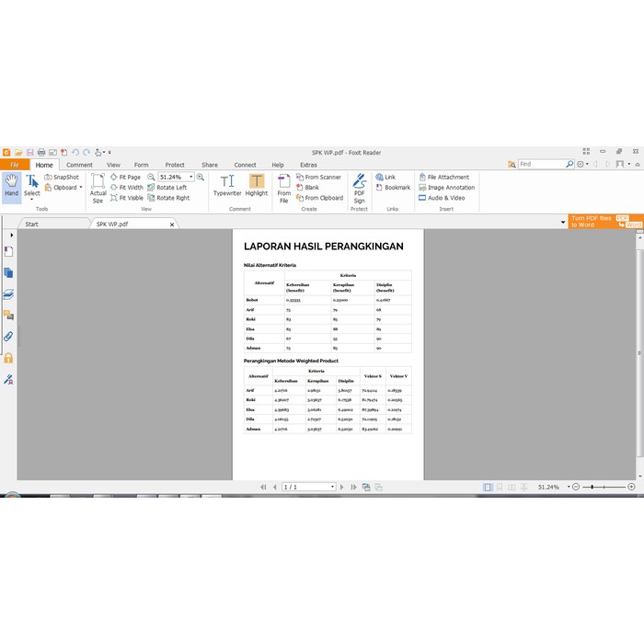Viewport: 644px width, 644px height.
Task: Open the Clipboard dropdown
Action: [x=63, y=188]
